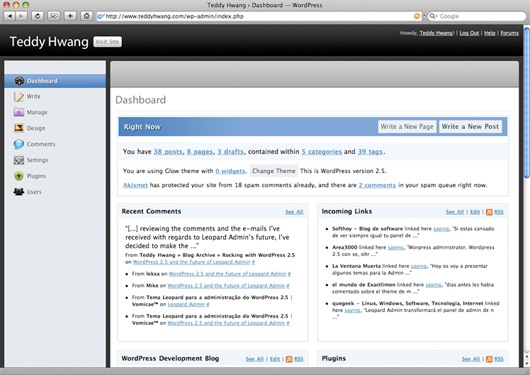This screenshot has width=530, height=375.
Task: Click the browser home icon
Action: coord(87,16)
